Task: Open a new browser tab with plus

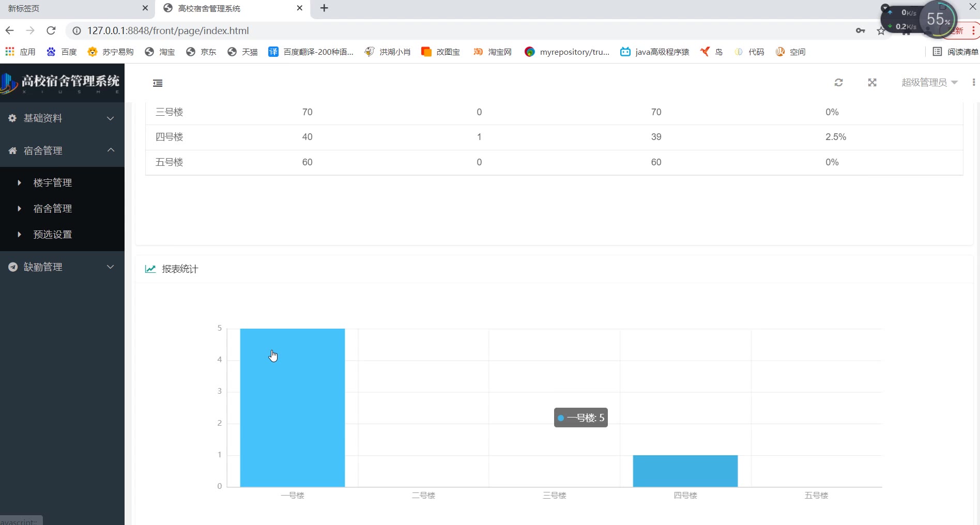Action: [324, 8]
